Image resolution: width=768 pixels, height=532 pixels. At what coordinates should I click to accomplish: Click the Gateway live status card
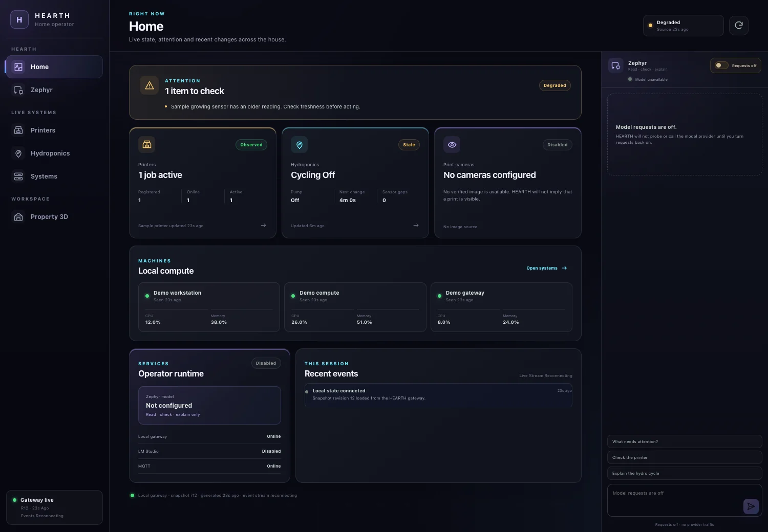(54, 507)
